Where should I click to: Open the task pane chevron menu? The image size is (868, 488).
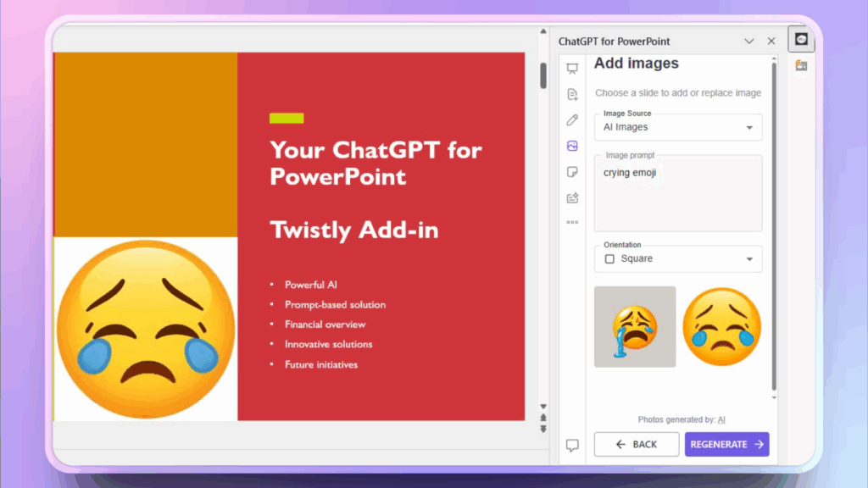pyautogui.click(x=748, y=41)
